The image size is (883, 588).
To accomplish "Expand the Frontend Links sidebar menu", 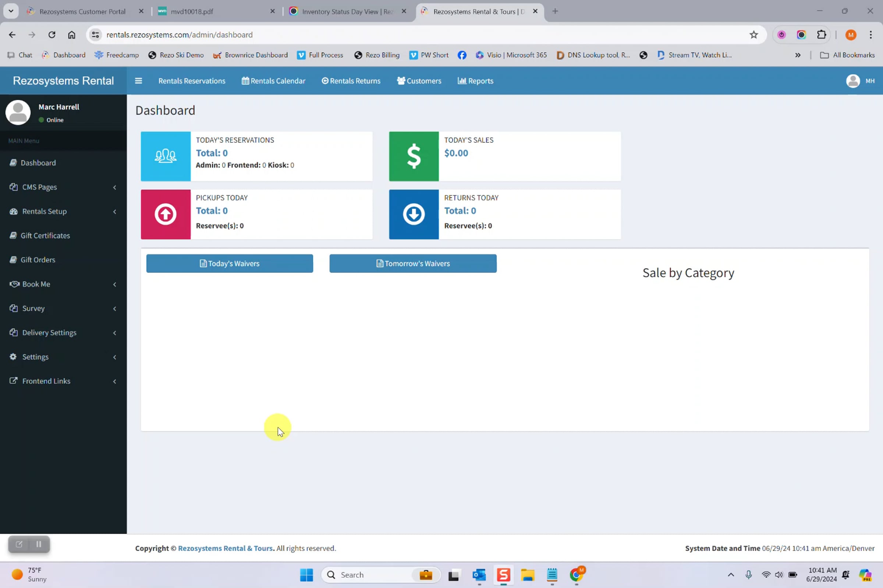I will (63, 381).
